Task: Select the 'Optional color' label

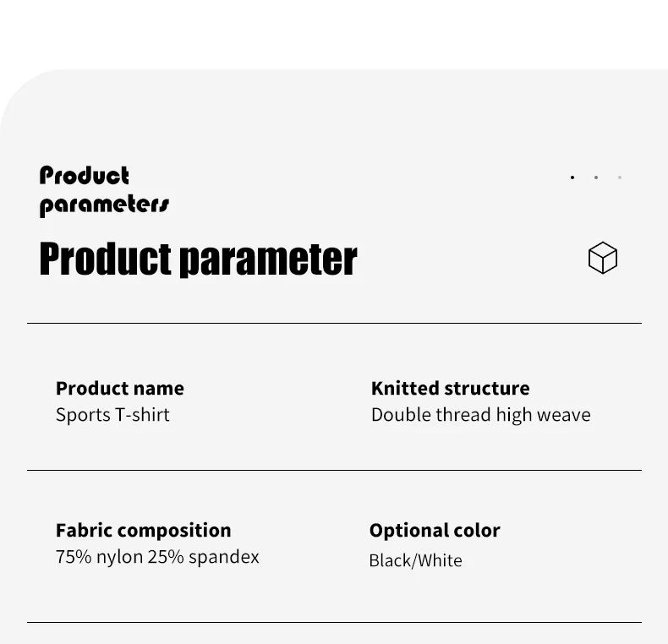Action: 435,530
